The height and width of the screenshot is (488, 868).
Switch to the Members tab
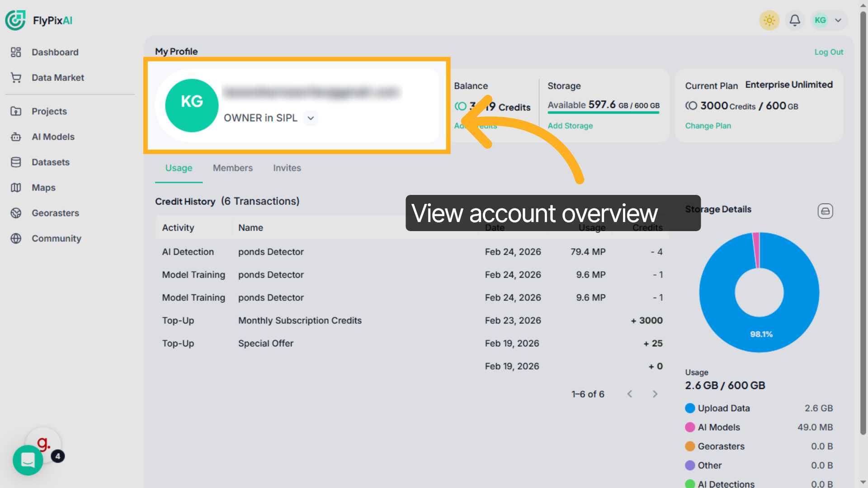pyautogui.click(x=233, y=168)
